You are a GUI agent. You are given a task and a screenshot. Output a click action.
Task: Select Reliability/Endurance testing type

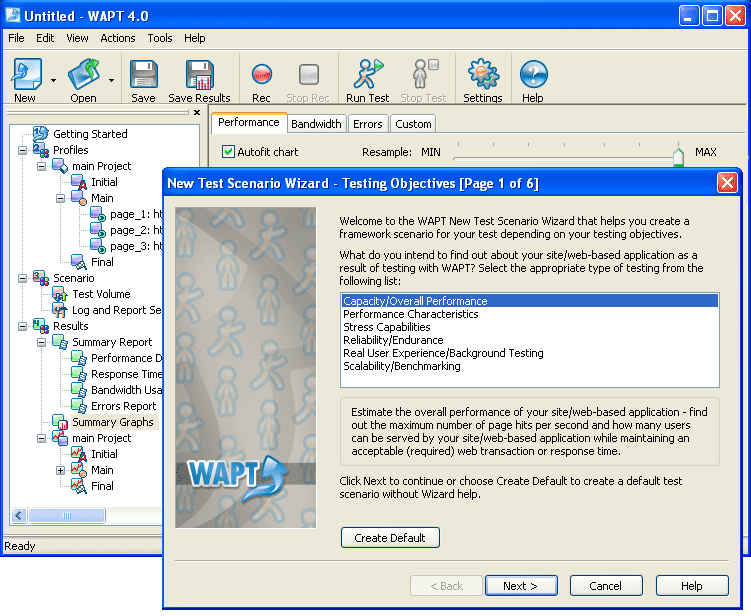(x=530, y=340)
